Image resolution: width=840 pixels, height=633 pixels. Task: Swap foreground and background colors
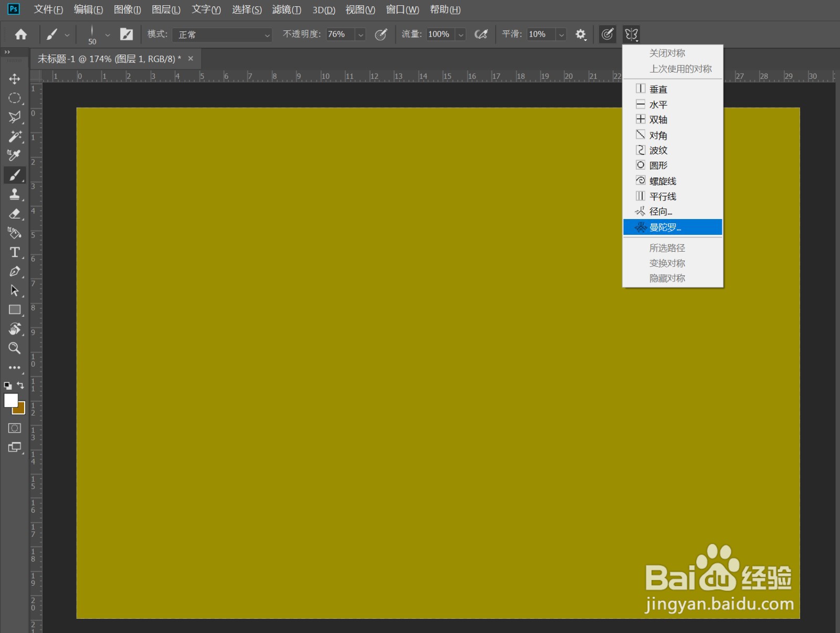pos(20,385)
